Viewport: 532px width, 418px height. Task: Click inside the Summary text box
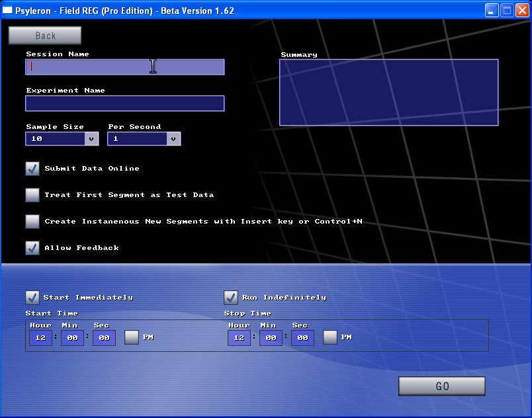(x=389, y=93)
